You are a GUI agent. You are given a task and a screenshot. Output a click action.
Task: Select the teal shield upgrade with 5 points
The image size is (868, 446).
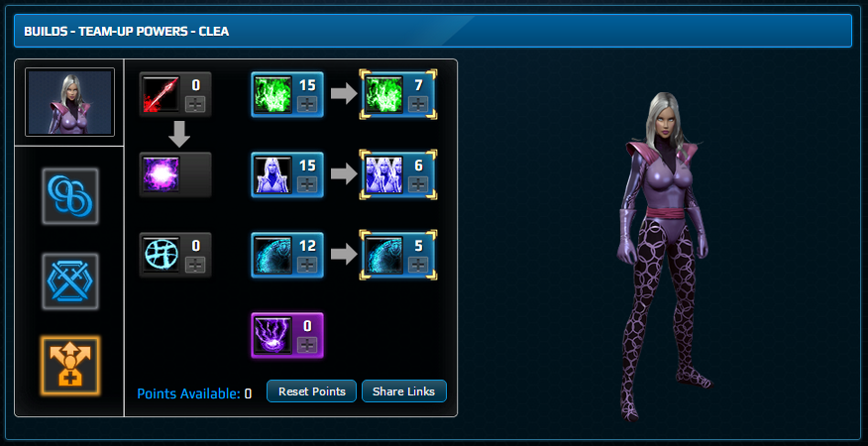tap(383, 255)
